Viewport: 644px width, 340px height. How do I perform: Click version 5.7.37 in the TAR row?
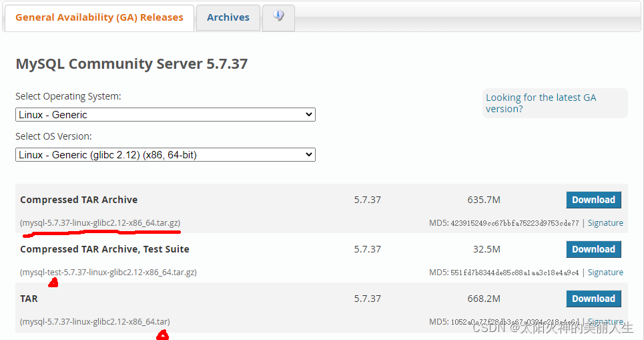tap(368, 299)
